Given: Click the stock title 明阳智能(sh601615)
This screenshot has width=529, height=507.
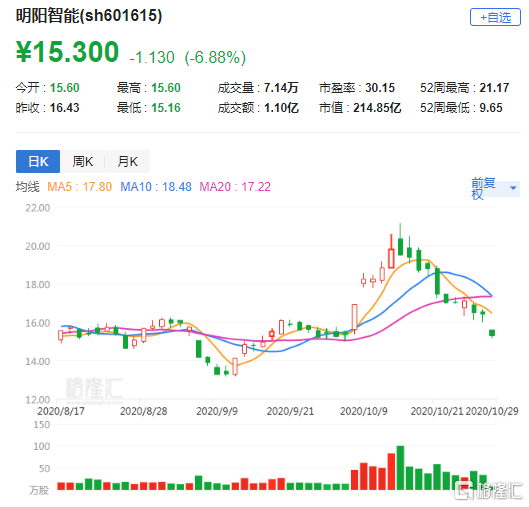Looking at the screenshot, I should point(89,16).
